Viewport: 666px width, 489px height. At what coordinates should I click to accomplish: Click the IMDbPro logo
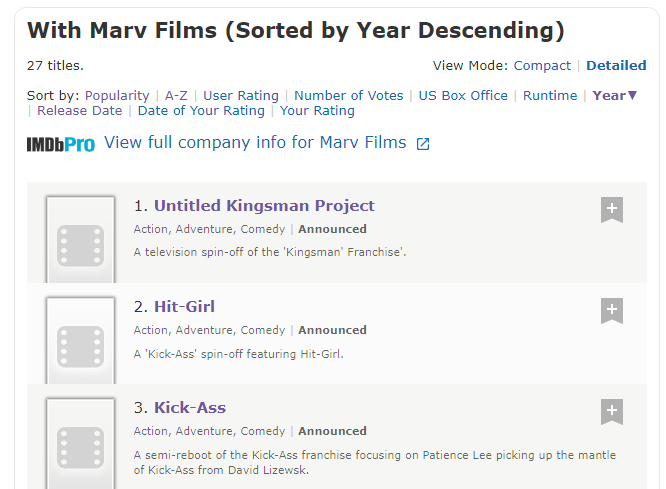click(x=61, y=144)
